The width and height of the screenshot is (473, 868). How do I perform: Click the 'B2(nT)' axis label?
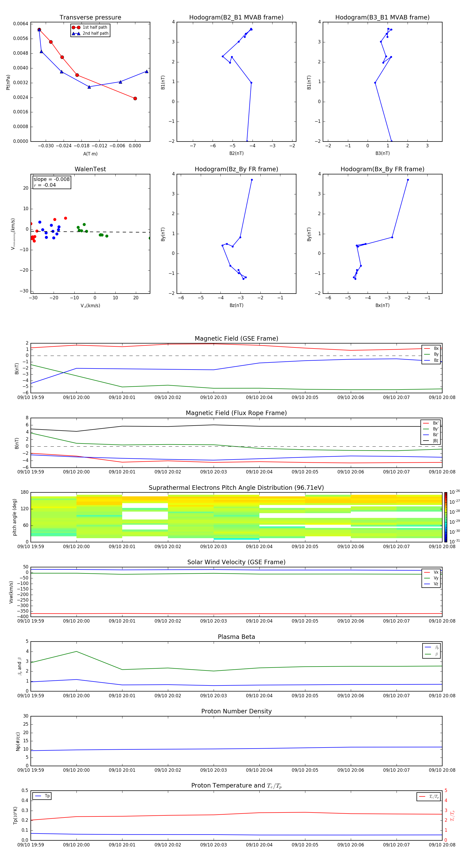pyautogui.click(x=236, y=153)
